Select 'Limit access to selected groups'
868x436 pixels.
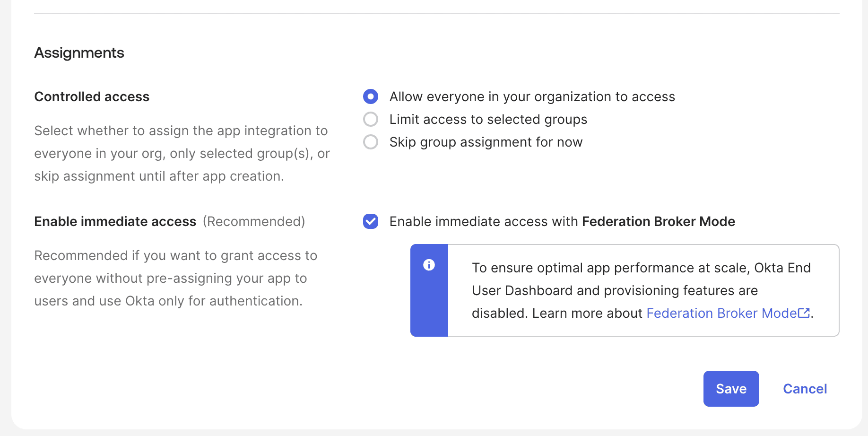pyautogui.click(x=371, y=119)
